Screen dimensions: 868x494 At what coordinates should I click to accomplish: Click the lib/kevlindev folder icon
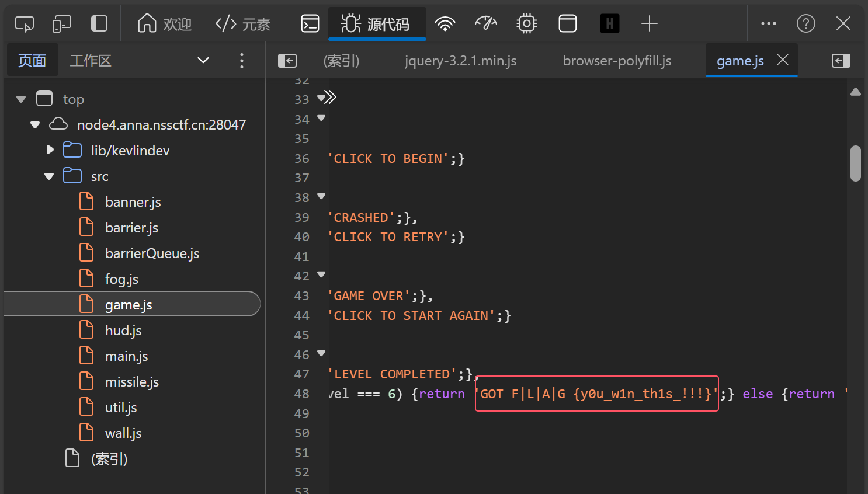click(x=72, y=150)
